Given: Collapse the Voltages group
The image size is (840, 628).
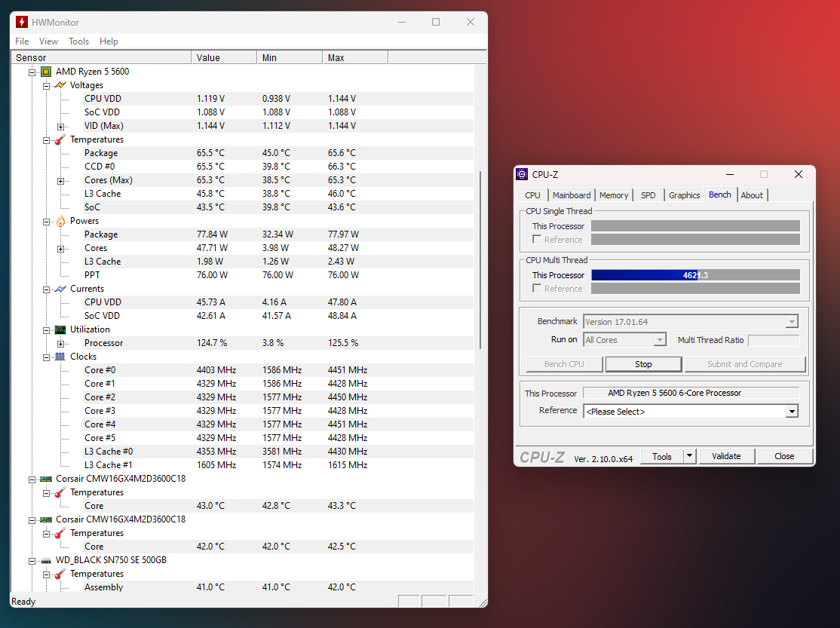Looking at the screenshot, I should [47, 86].
